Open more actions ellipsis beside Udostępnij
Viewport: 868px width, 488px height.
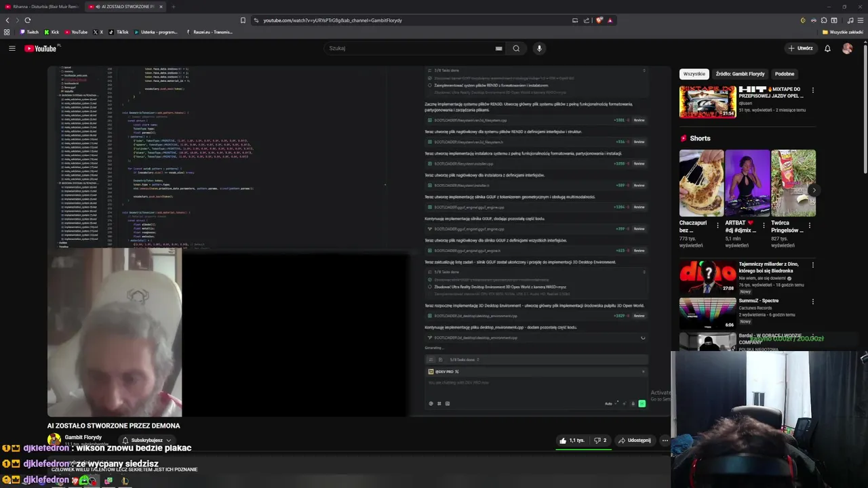point(665,441)
